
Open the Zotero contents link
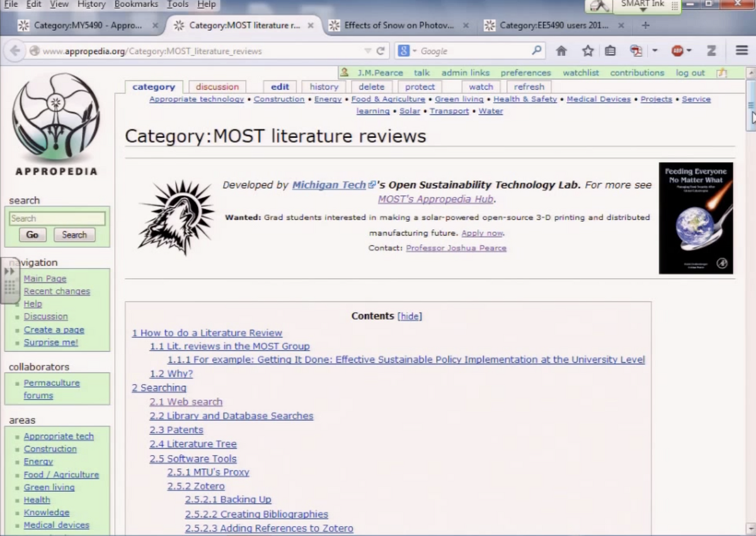click(x=195, y=486)
